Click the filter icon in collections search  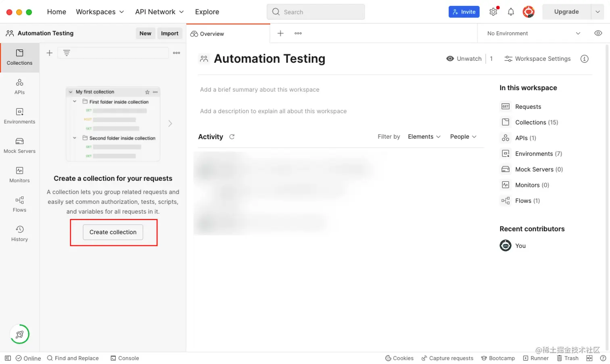(67, 53)
